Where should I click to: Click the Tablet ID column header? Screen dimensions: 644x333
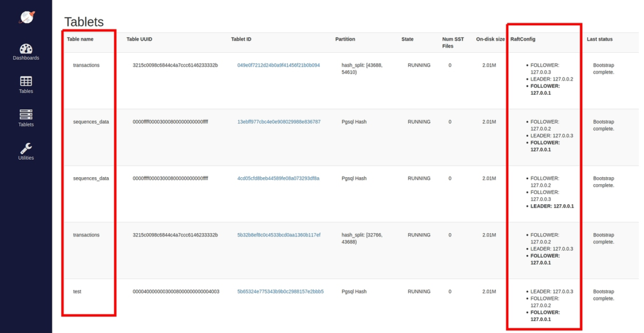(x=241, y=39)
